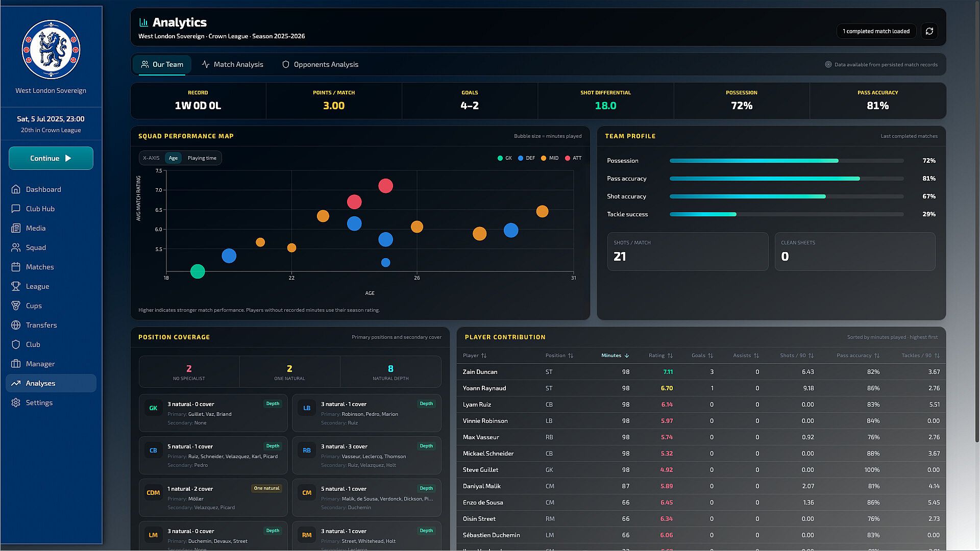Open Club Hub chat icon in sidebar
Viewport: 980px width, 551px height.
click(x=16, y=209)
